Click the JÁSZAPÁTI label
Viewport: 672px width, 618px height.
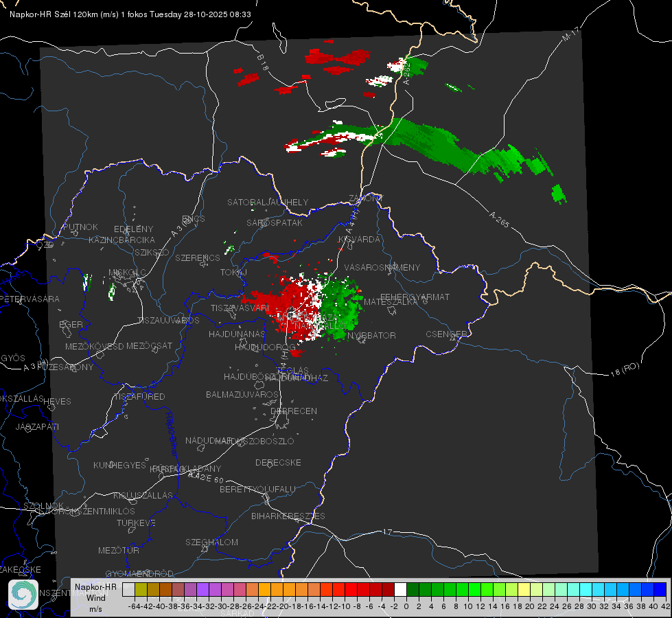point(37,426)
